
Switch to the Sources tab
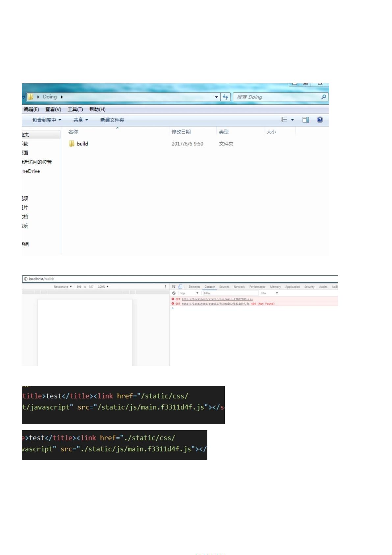[224, 287]
